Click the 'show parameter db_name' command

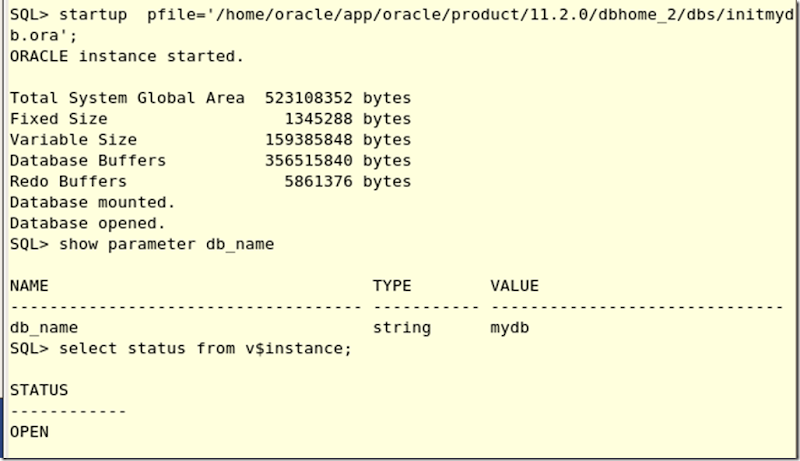166,244
